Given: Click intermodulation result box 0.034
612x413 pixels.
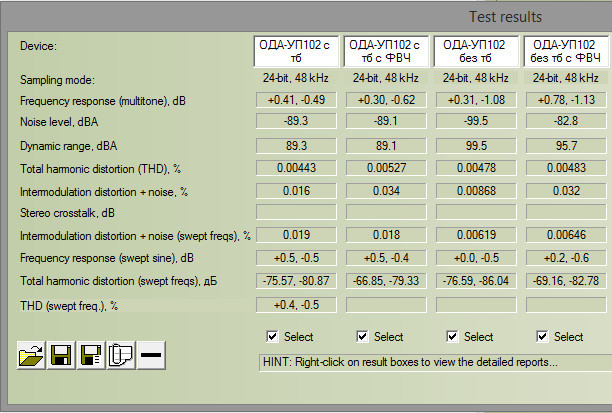Looking at the screenshot, I should pyautogui.click(x=386, y=191).
